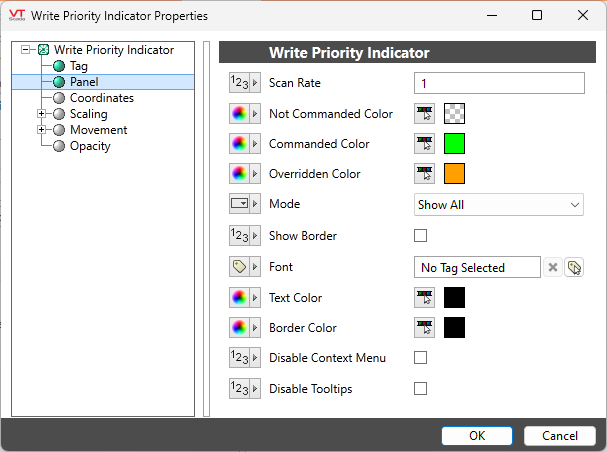
Task: Click the data source icon beside Scan Rate
Action: (244, 84)
